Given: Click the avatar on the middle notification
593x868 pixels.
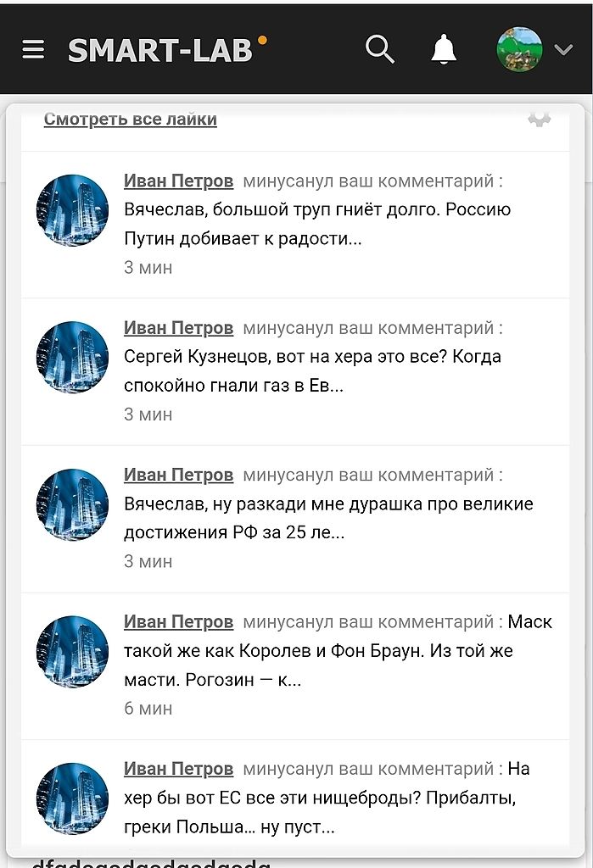Looking at the screenshot, I should tap(72, 504).
